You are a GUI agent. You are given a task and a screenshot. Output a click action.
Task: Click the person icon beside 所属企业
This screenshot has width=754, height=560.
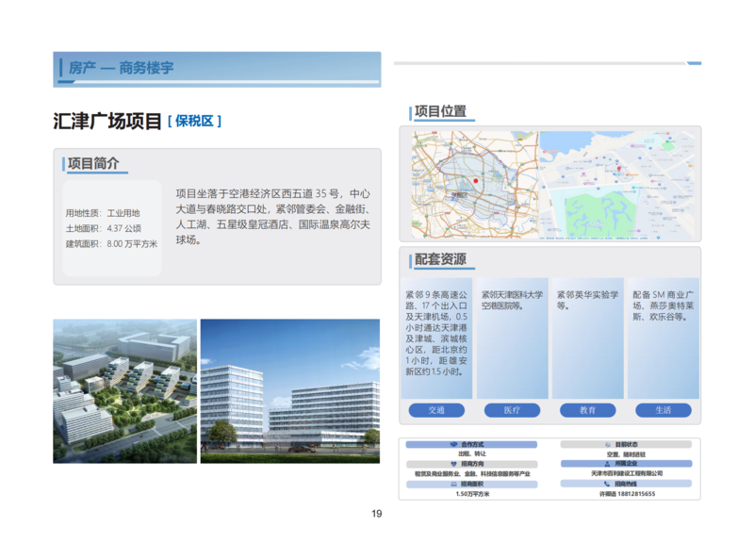click(x=607, y=464)
